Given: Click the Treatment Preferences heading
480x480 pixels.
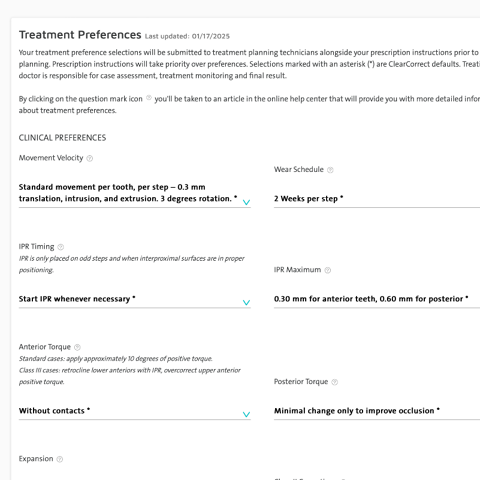Looking at the screenshot, I should (80, 35).
